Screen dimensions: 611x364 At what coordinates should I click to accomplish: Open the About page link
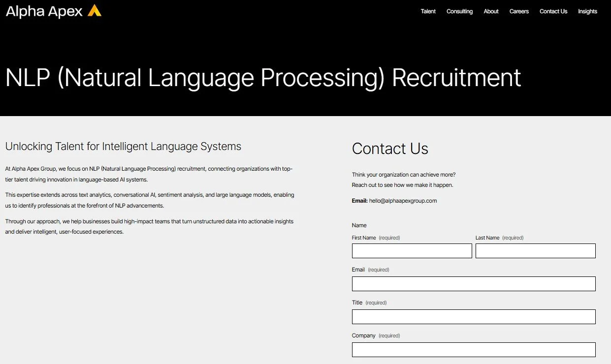(x=491, y=11)
